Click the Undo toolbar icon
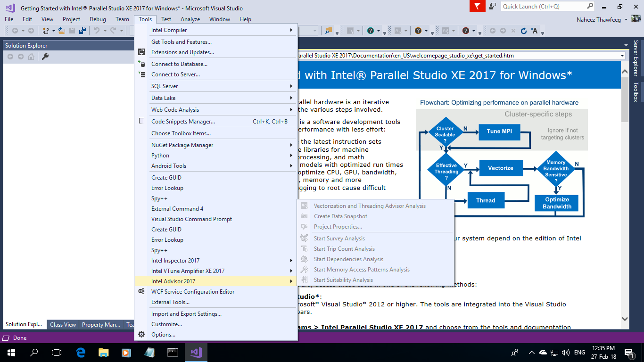Image resolution: width=644 pixels, height=362 pixels. point(96,31)
